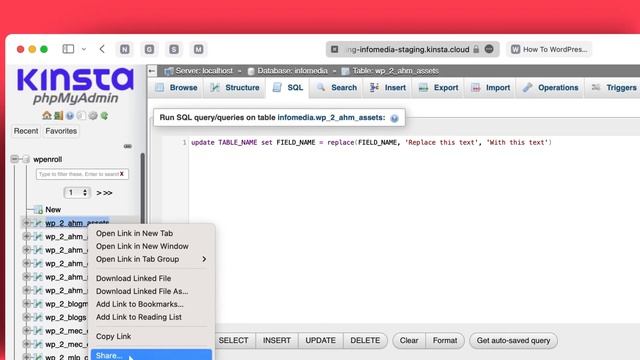This screenshot has height=360, width=640.
Task: Click the SELECT query template button
Action: tap(233, 340)
